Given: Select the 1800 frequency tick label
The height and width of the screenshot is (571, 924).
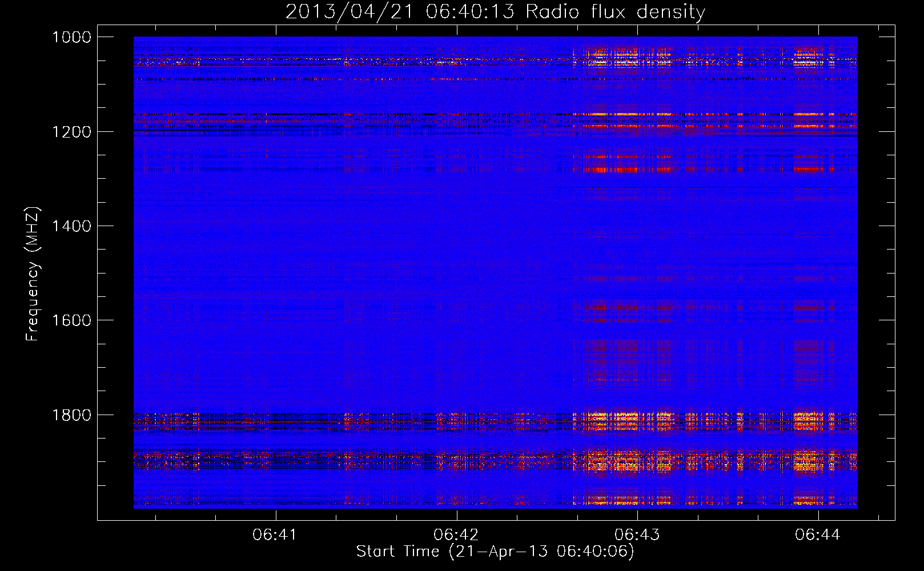Looking at the screenshot, I should pyautogui.click(x=71, y=415).
